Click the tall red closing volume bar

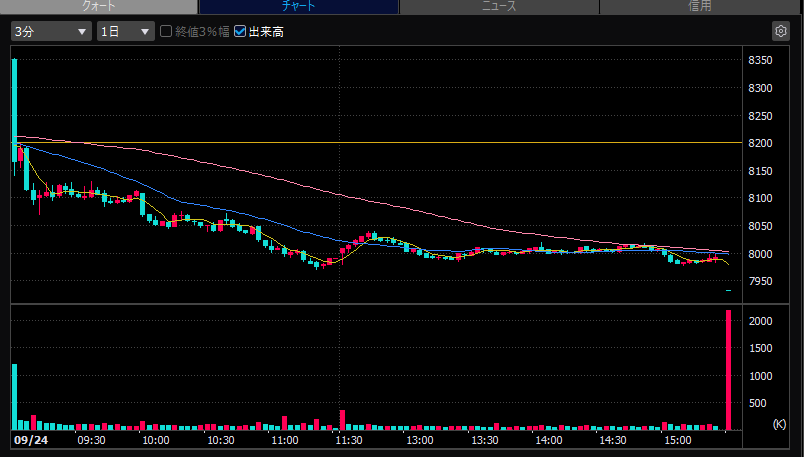pyautogui.click(x=728, y=370)
